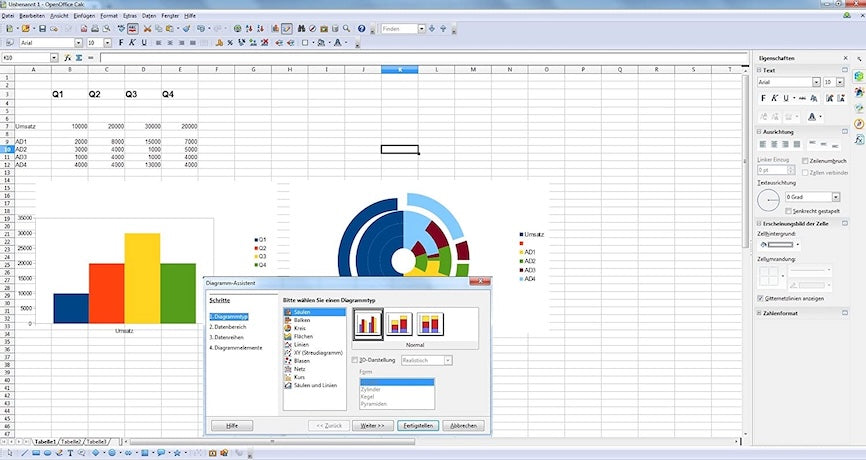Toggle the Zeilenumbruch checkbox
Viewport: 866px width, 460px height.
(x=805, y=161)
